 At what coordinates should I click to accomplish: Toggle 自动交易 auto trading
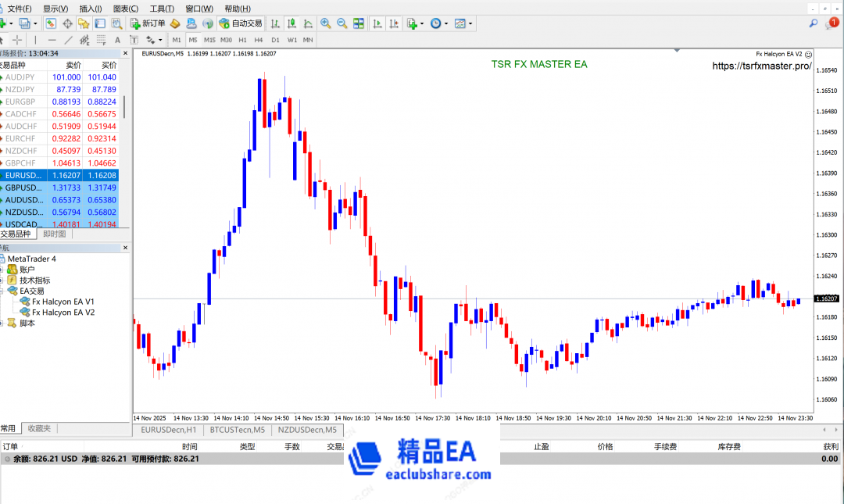(x=241, y=23)
